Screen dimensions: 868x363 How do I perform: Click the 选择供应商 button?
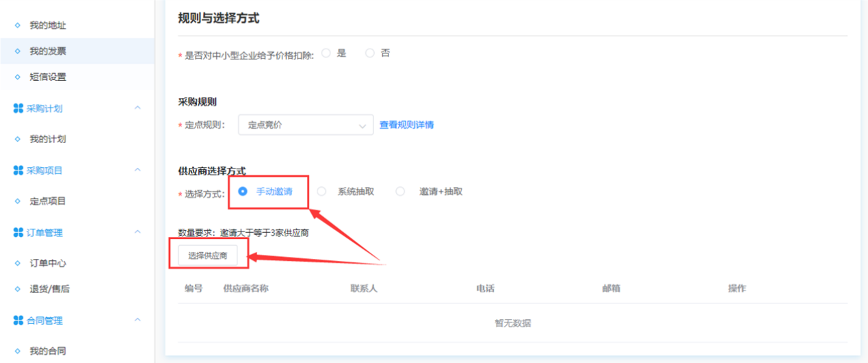tap(208, 255)
